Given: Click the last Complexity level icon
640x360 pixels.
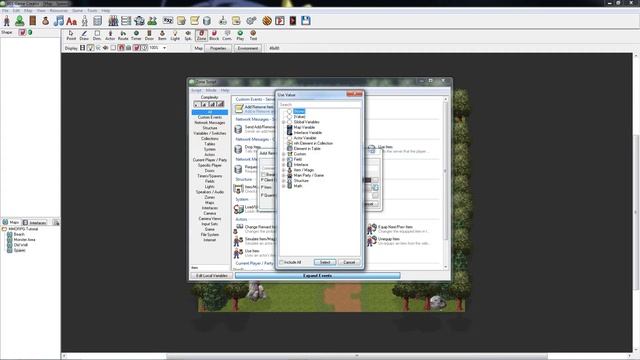Looking at the screenshot, I should 220,104.
